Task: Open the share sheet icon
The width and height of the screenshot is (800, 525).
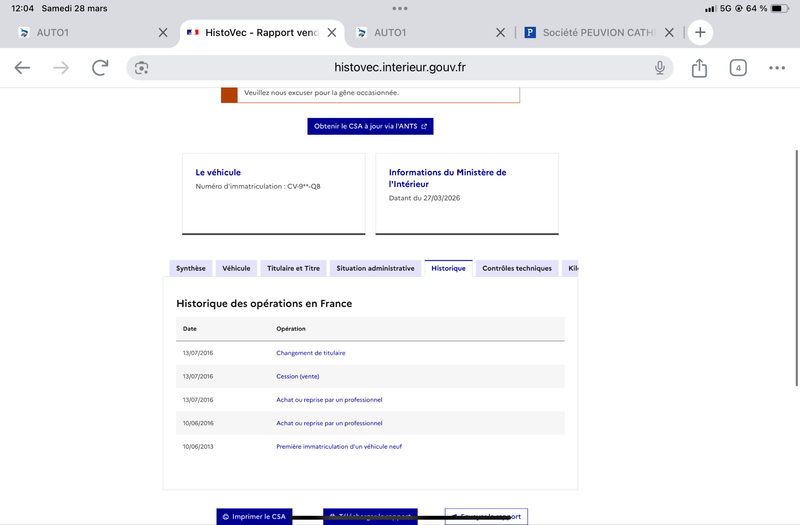Action: pyautogui.click(x=699, y=67)
